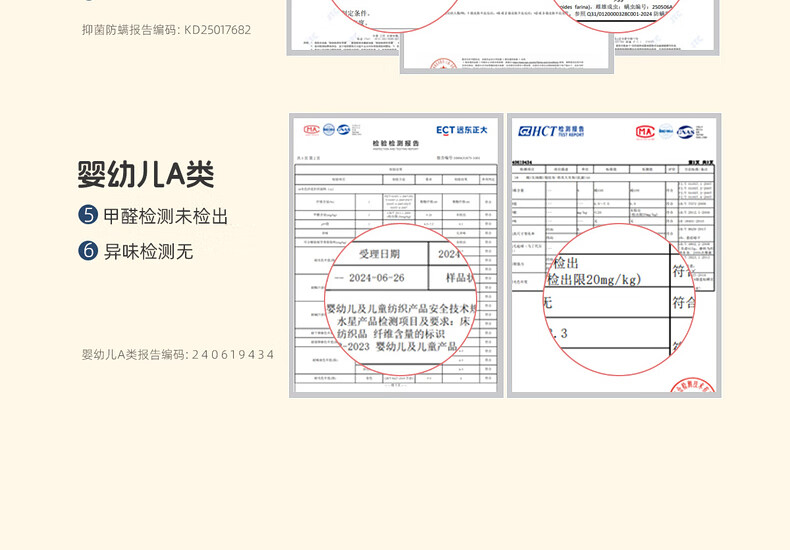
Task: Click the 检验检测报告 title
Action: point(396,144)
